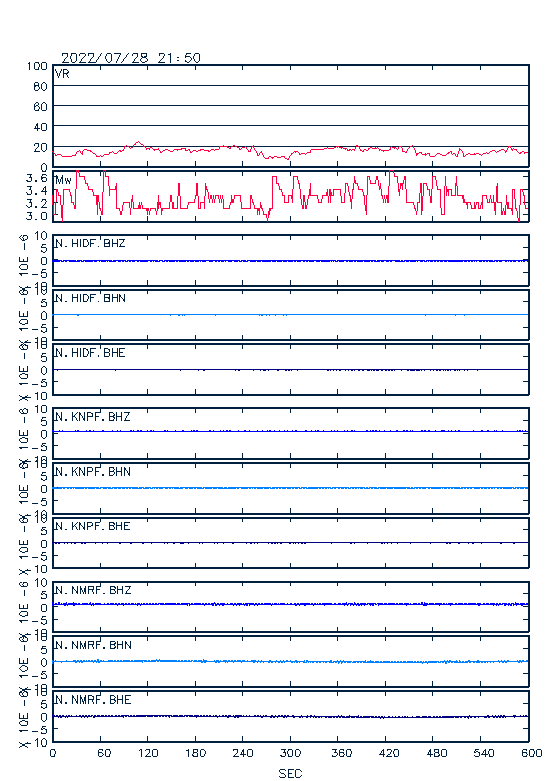The height and width of the screenshot is (781, 554).
Task: Click the 3.6 value on Mw axis
Action: [37, 178]
